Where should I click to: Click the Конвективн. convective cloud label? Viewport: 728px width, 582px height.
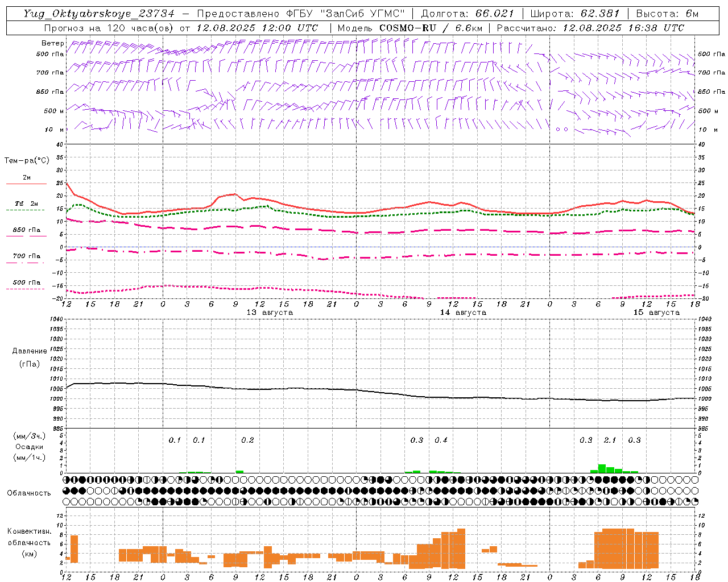point(30,531)
